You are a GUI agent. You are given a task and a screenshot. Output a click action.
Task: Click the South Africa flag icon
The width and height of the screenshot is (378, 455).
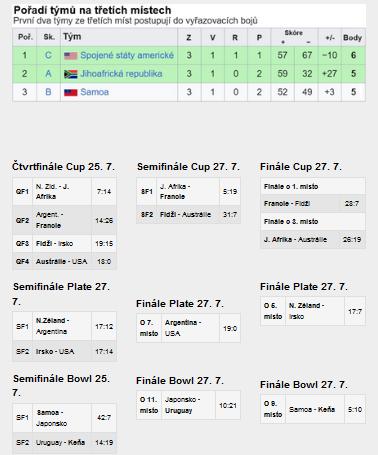71,74
